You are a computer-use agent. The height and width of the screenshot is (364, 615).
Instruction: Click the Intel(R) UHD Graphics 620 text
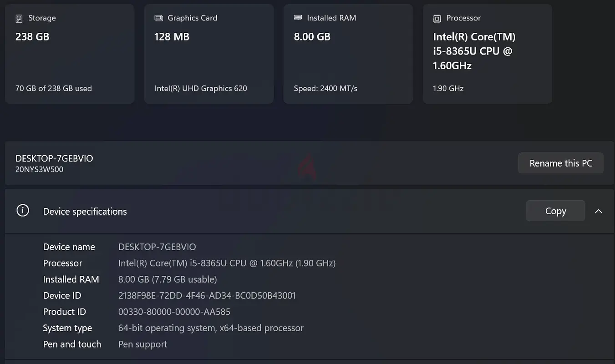point(201,88)
